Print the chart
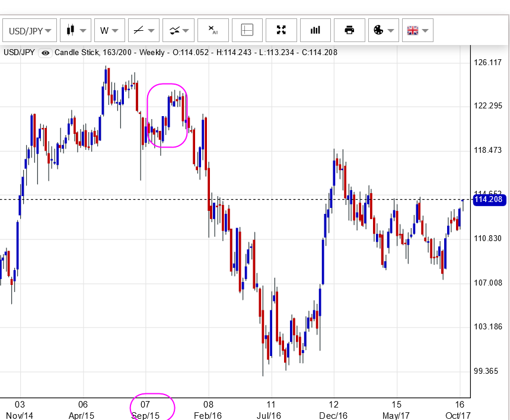This screenshot has height=420, width=510. click(x=349, y=30)
